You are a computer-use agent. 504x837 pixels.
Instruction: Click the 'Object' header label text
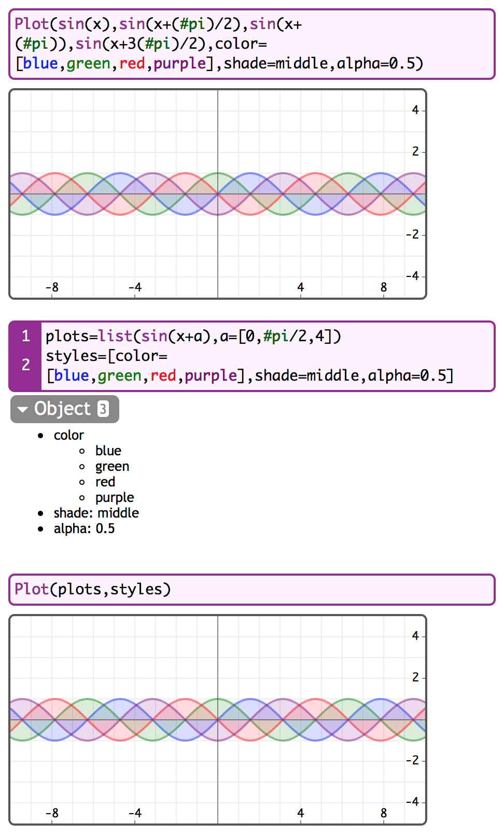point(62,409)
